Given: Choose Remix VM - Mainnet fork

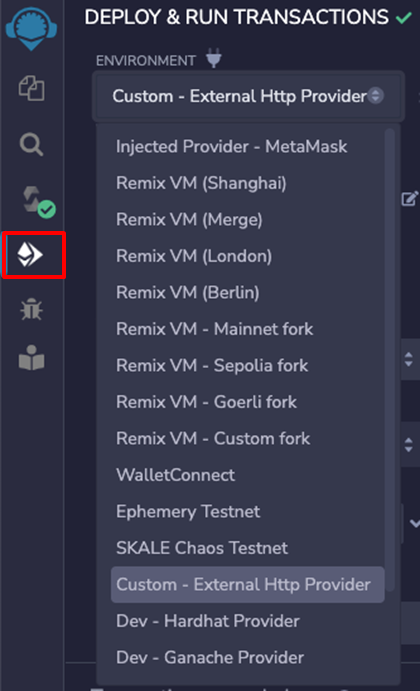Looking at the screenshot, I should pyautogui.click(x=215, y=329).
